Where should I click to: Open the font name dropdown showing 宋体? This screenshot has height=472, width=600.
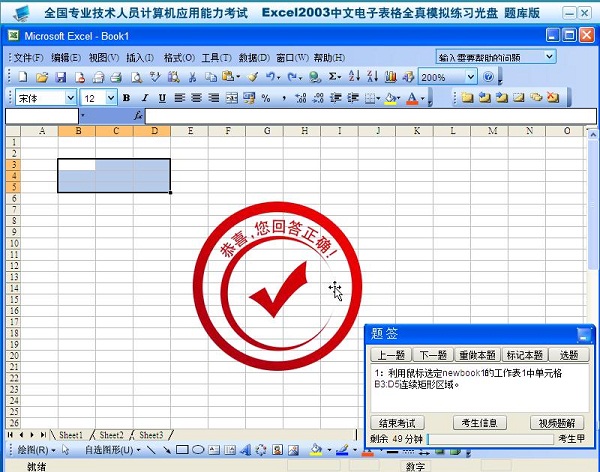coord(71,98)
